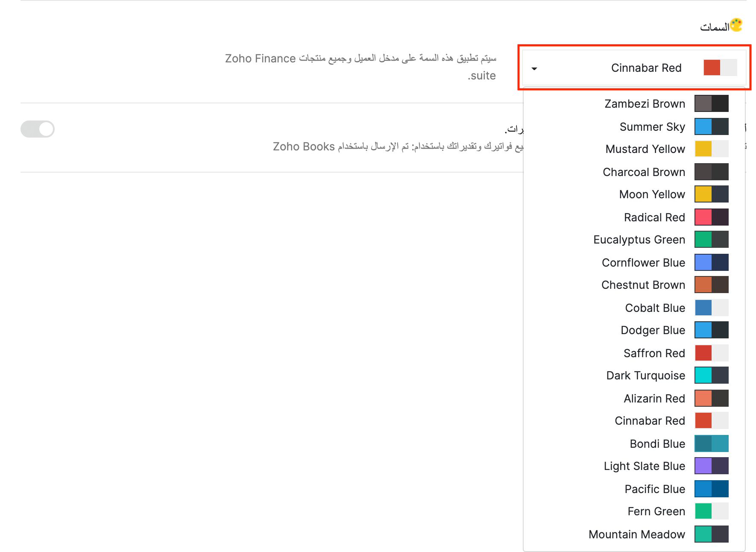Screen dimensions: 756x552
Task: Select Mountain Meadow theme option
Action: [x=636, y=534]
